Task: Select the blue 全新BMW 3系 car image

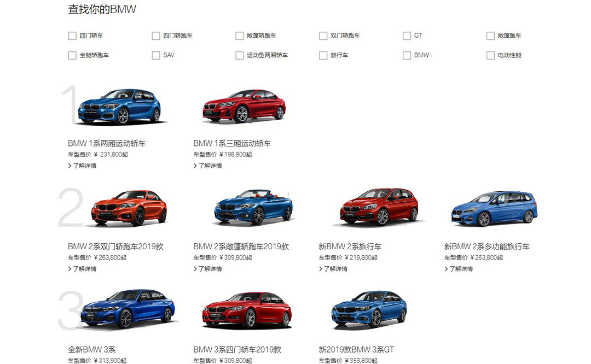Action: pyautogui.click(x=128, y=309)
